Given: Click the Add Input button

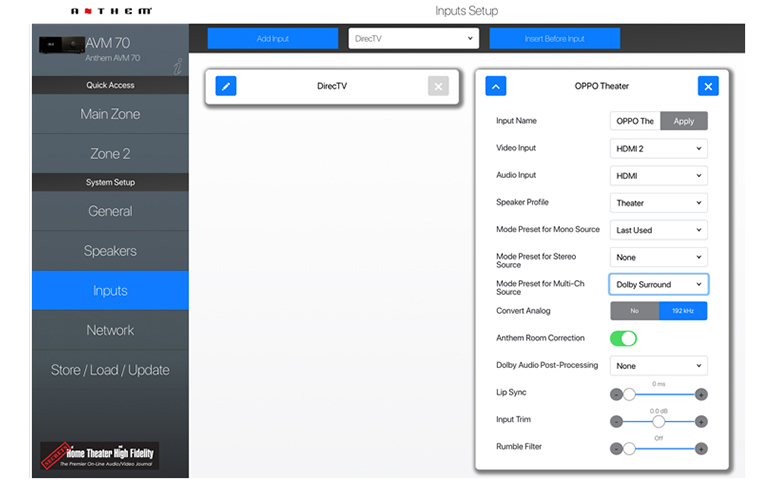Looking at the screenshot, I should (x=272, y=39).
